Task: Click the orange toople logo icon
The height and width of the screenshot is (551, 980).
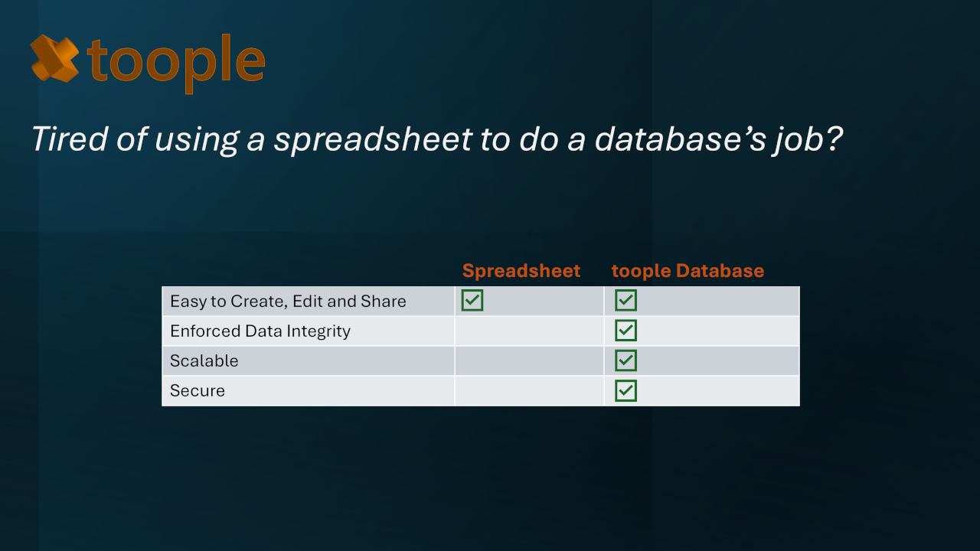Action: point(54,58)
